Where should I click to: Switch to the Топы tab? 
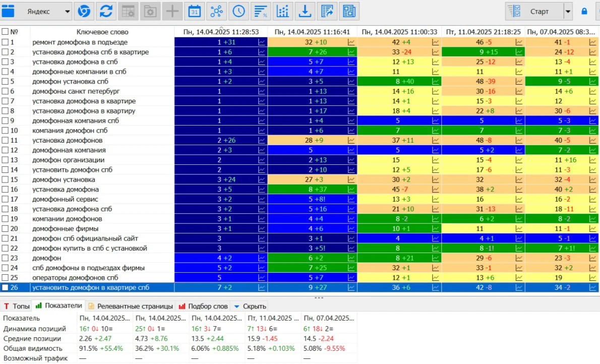point(17,306)
